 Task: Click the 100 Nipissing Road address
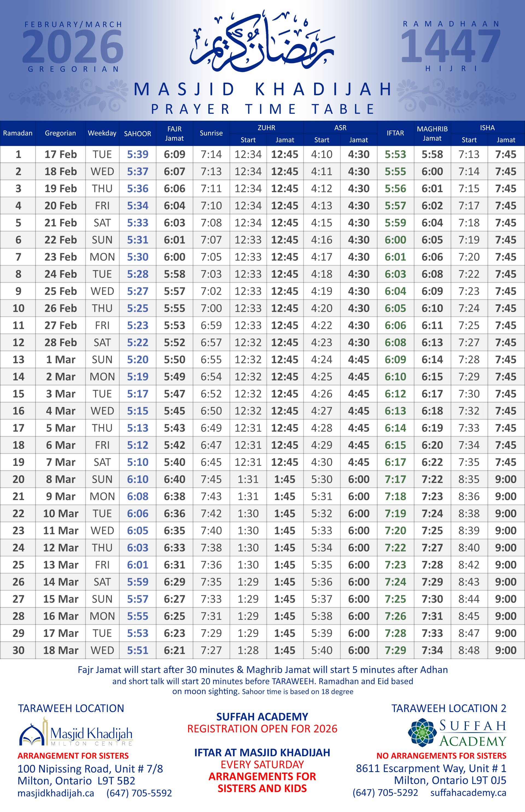(90, 769)
